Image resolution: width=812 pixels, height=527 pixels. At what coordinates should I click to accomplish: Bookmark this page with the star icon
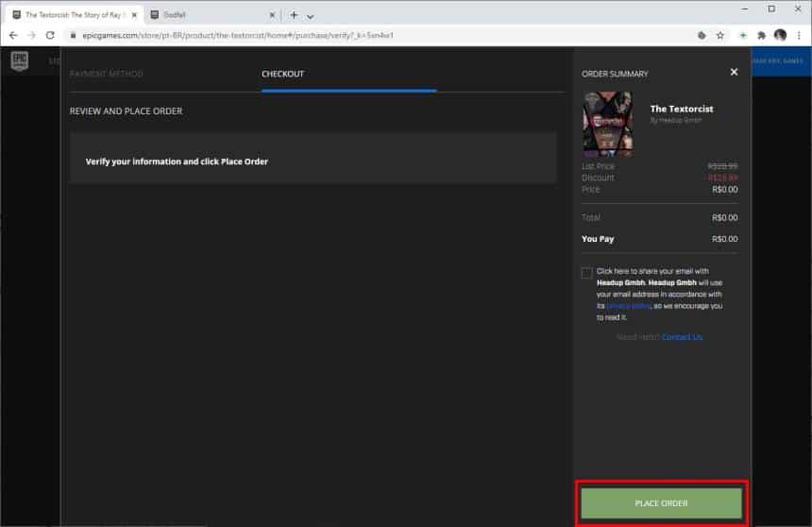click(719, 35)
